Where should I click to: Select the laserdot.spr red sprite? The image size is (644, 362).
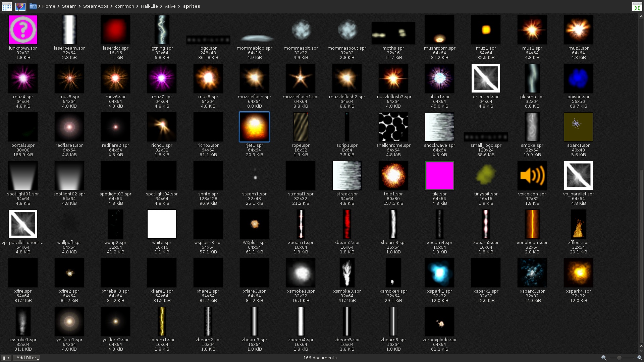click(x=115, y=30)
